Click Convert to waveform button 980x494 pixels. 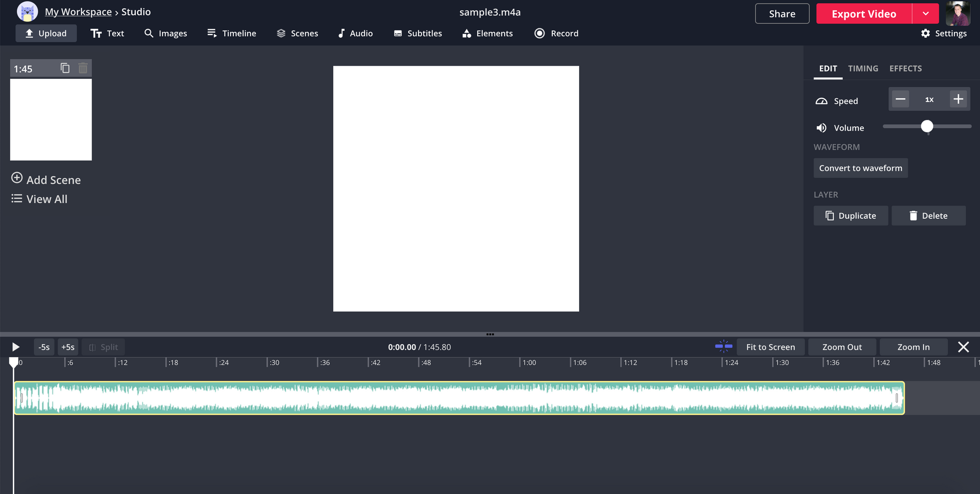pyautogui.click(x=860, y=168)
